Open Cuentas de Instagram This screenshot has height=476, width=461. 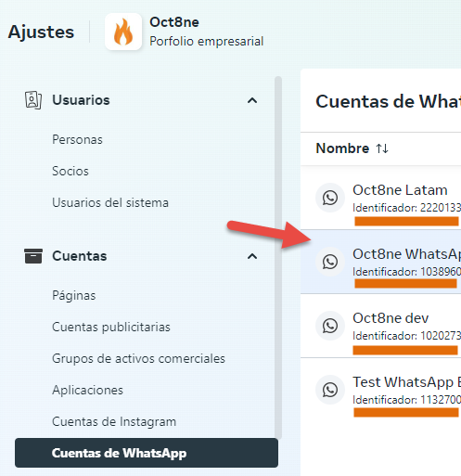click(x=114, y=422)
